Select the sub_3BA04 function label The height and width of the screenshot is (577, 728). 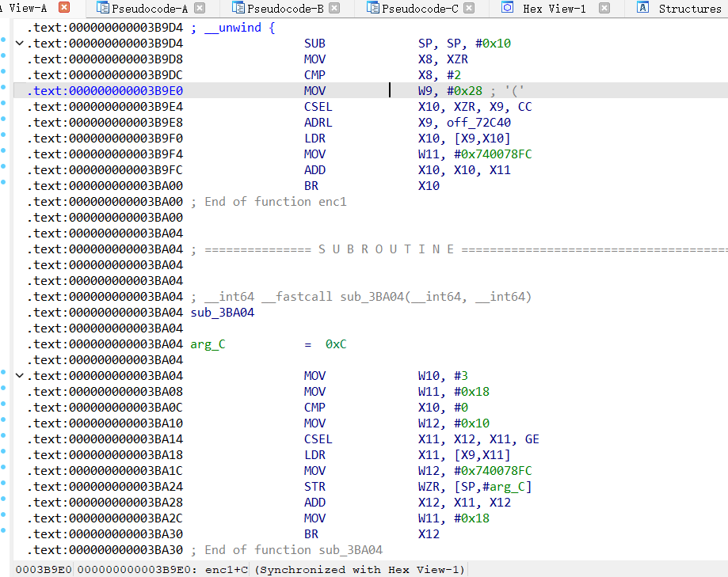223,313
